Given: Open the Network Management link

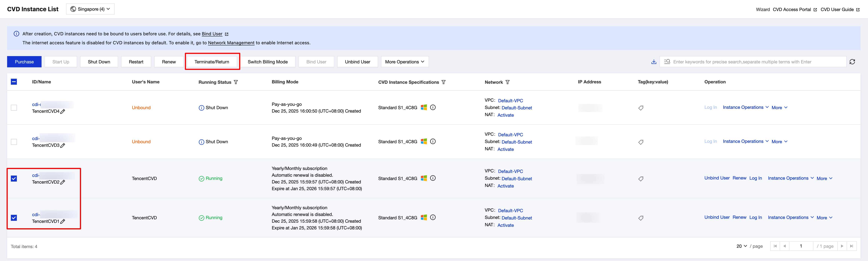Looking at the screenshot, I should point(231,43).
